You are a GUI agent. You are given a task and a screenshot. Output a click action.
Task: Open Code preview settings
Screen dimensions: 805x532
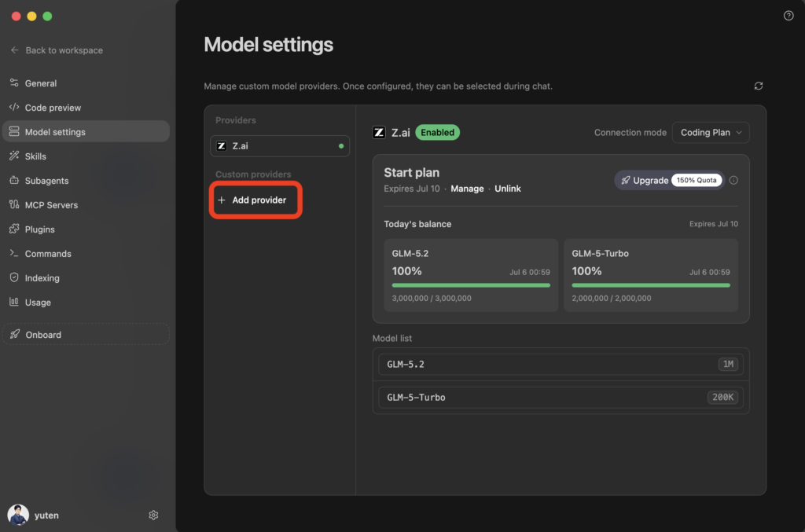[x=86, y=107]
